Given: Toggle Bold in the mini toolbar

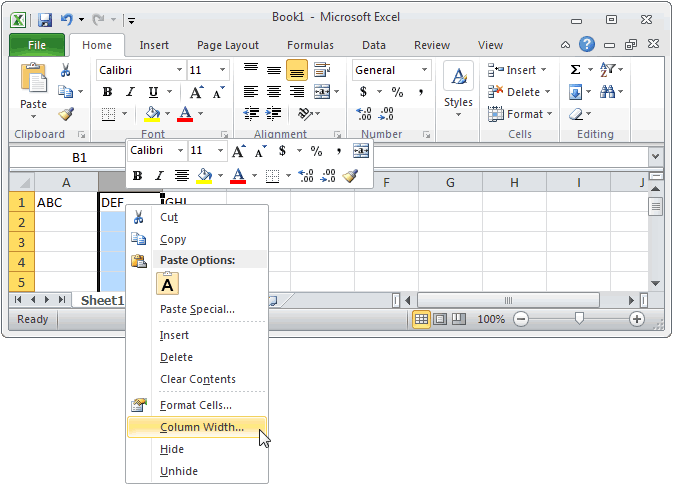Looking at the screenshot, I should [x=137, y=175].
